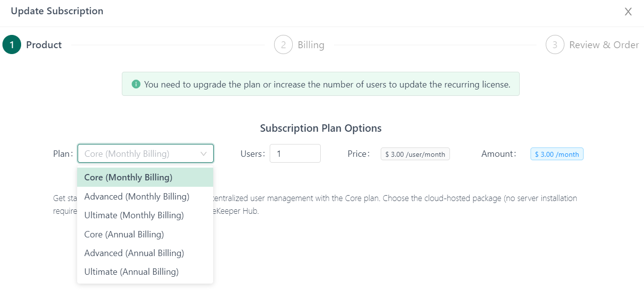
Task: Click the Subscription Plan Options heading
Action: click(321, 128)
